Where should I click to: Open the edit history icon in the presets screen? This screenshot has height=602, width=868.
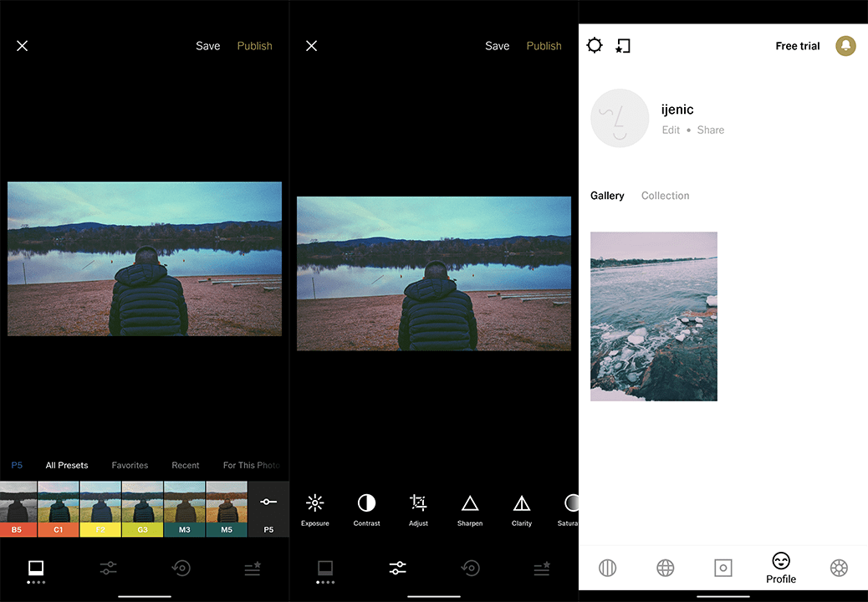(x=181, y=569)
